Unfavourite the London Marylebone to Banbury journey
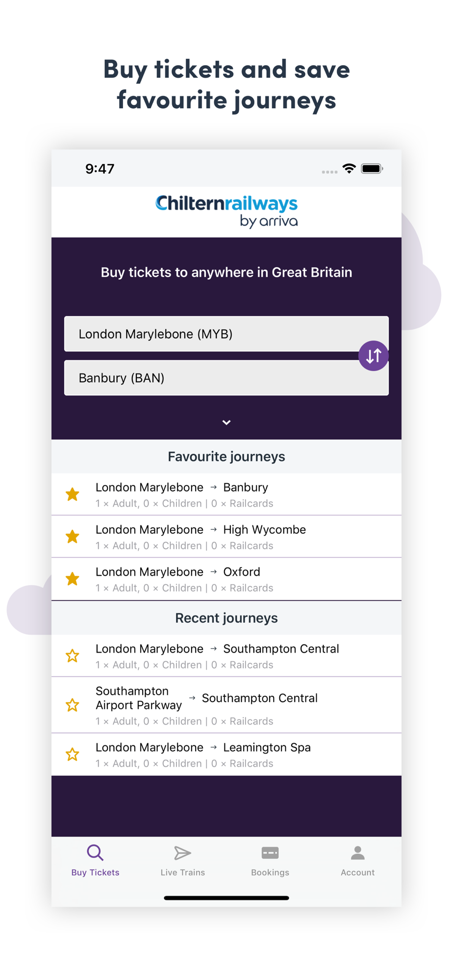The height and width of the screenshot is (980, 453). [x=73, y=494]
